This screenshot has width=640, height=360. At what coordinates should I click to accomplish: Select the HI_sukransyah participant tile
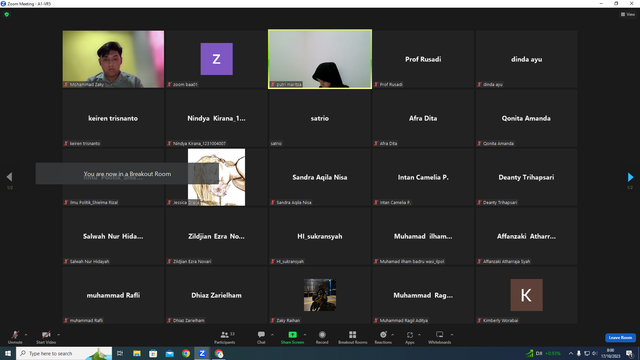(320, 236)
